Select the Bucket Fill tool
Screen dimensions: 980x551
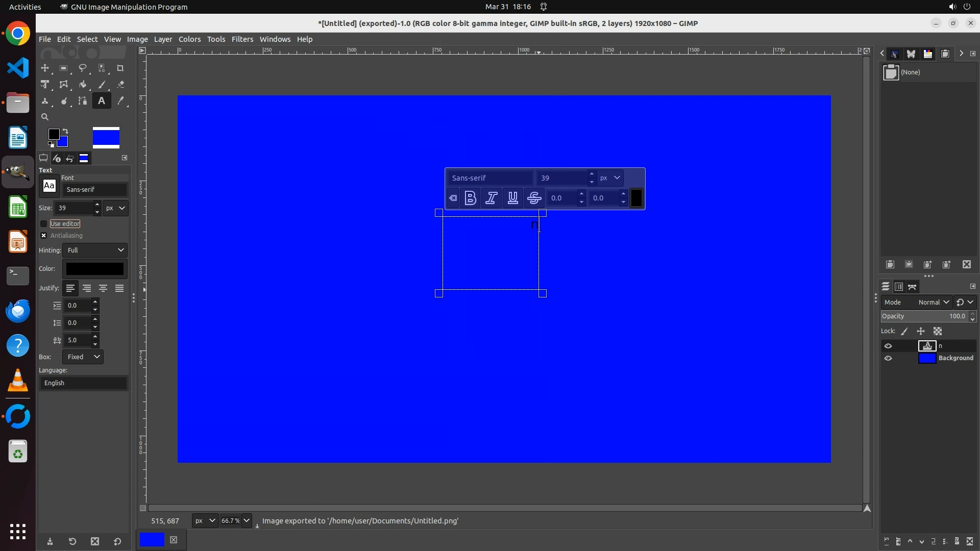83,85
